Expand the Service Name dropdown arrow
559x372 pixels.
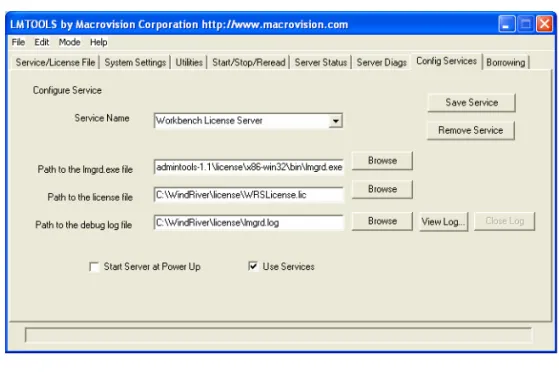click(335, 121)
